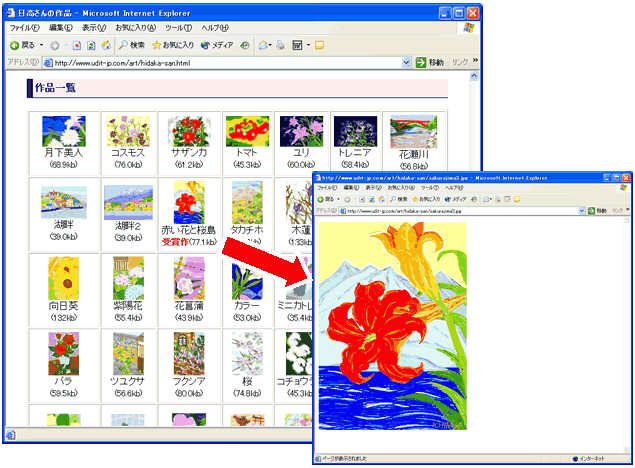
Task: Open the address dropdown in the main window
Action: pos(407,63)
